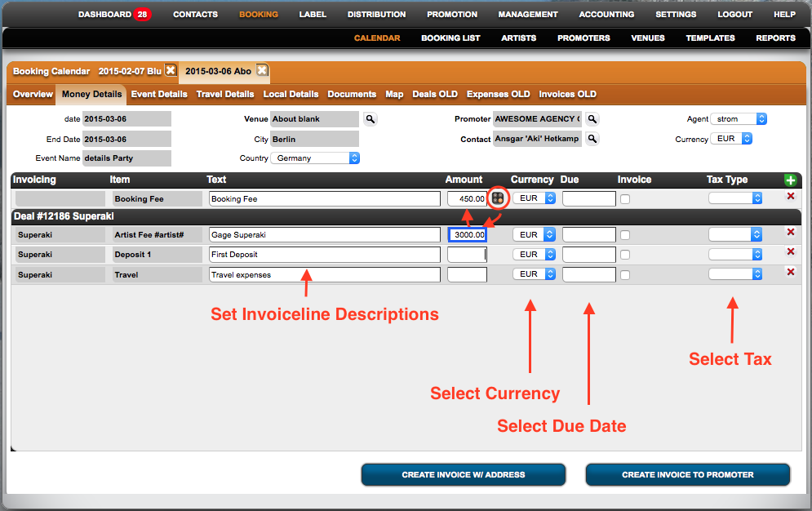Open the Agent dropdown showing strom
The height and width of the screenshot is (511, 812).
[739, 118]
